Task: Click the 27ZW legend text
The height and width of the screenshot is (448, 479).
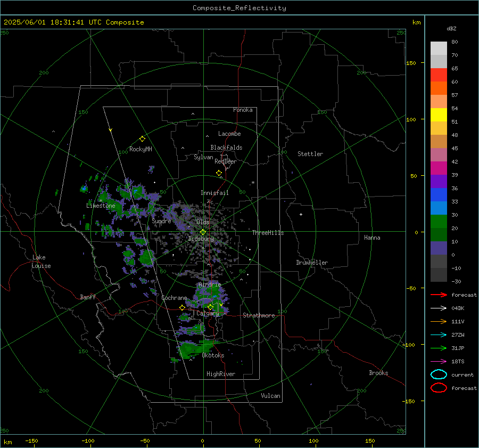Action: point(458,335)
